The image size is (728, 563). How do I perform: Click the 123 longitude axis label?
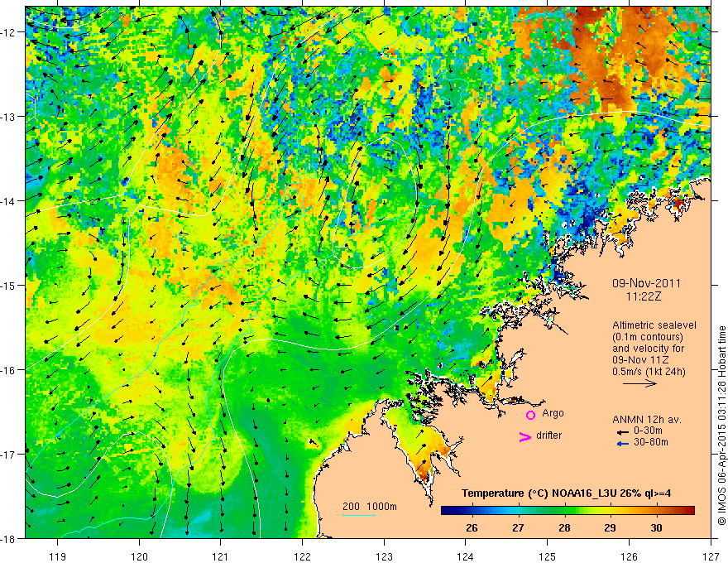(384, 544)
